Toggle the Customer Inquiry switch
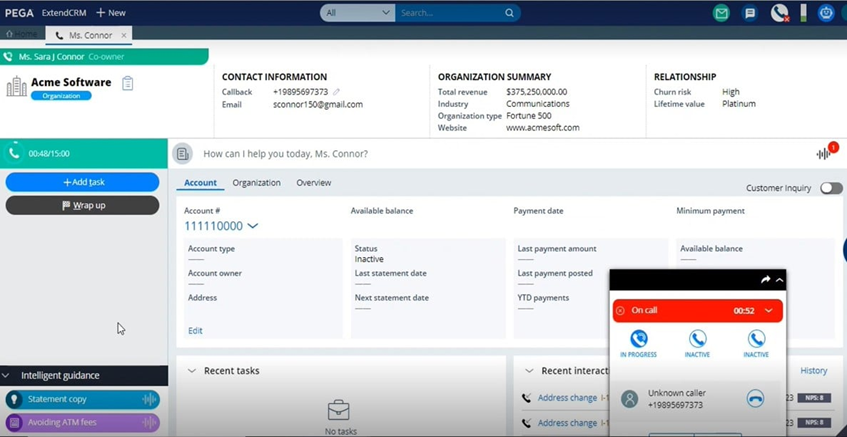 click(831, 188)
